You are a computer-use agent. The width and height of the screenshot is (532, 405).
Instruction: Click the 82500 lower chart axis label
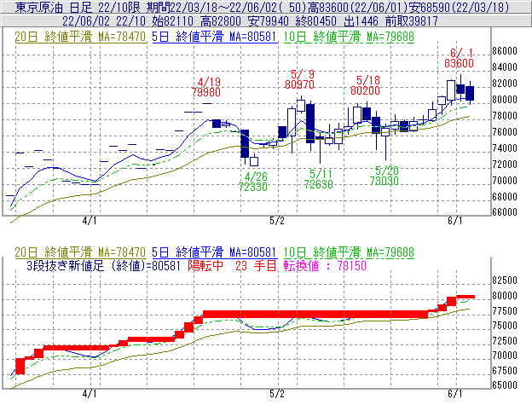click(505, 281)
